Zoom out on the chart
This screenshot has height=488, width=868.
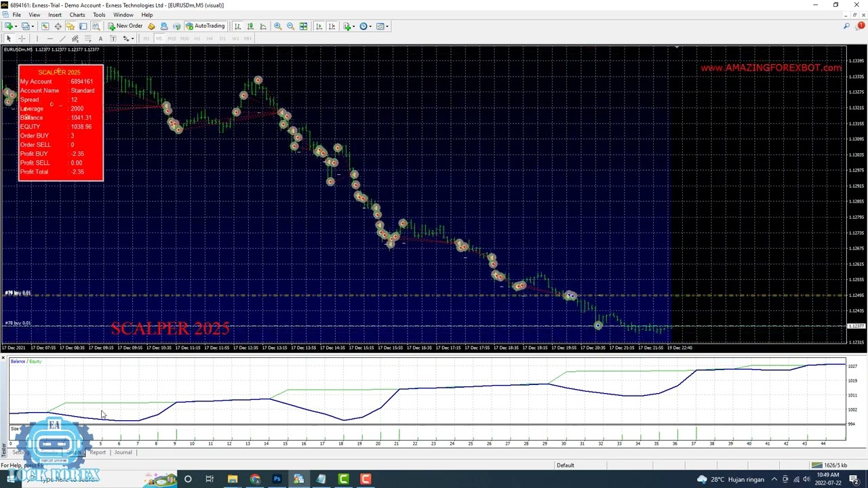(290, 26)
